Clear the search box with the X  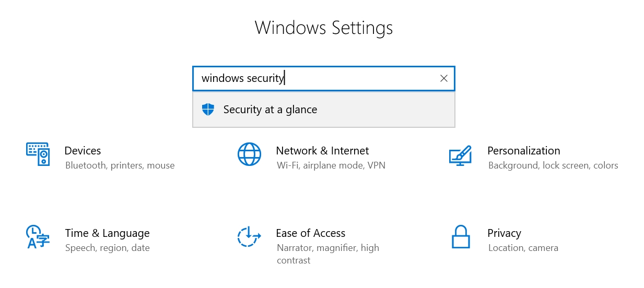point(444,78)
